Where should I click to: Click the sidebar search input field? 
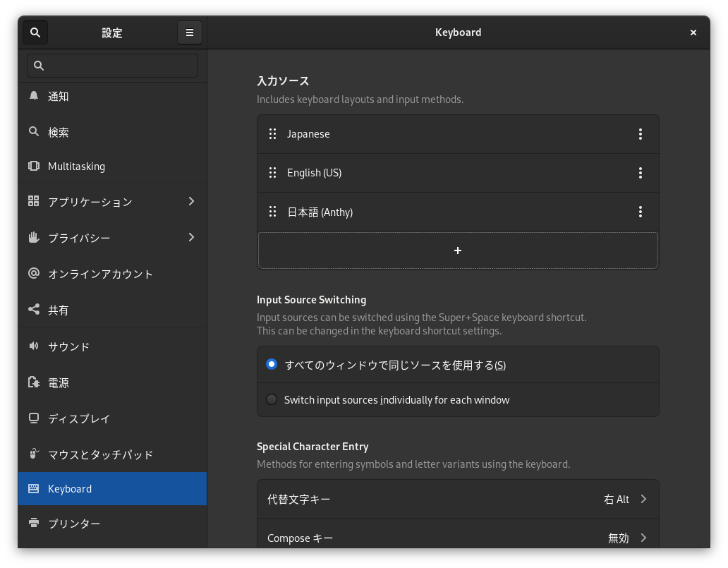coord(112,66)
